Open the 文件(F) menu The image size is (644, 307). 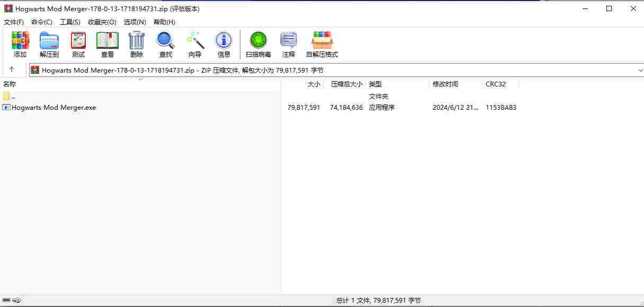click(x=14, y=22)
